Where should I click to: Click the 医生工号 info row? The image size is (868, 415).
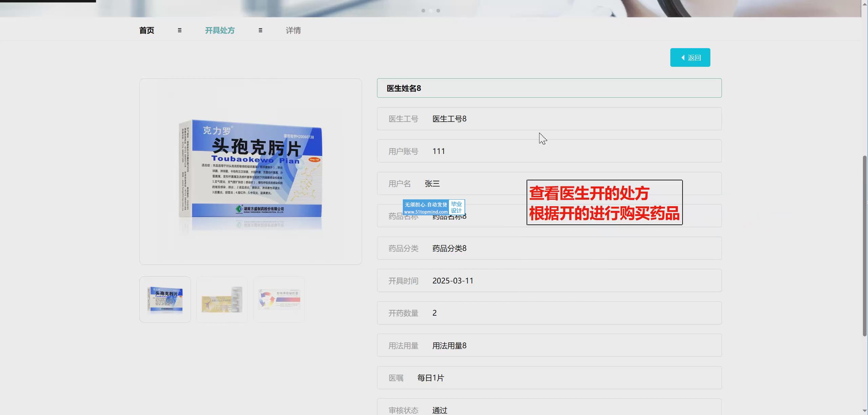click(549, 119)
